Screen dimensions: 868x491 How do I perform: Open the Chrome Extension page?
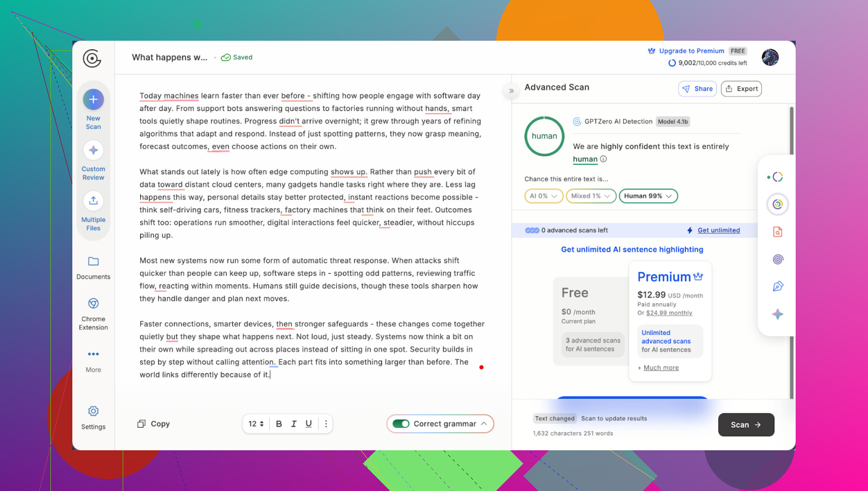point(93,304)
